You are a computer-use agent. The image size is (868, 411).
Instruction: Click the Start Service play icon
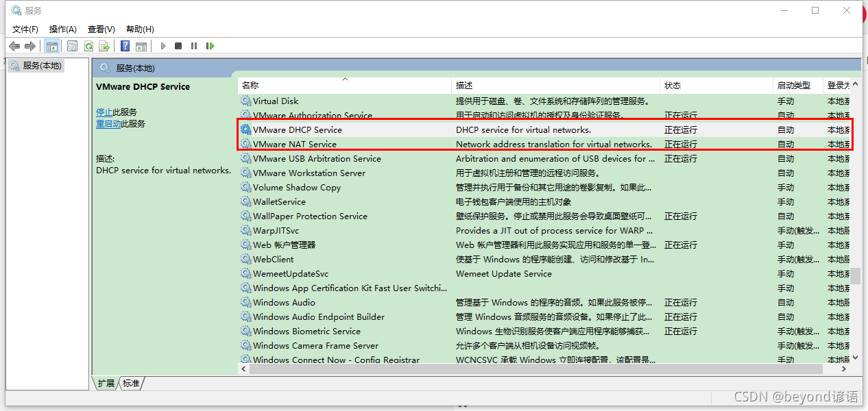163,46
